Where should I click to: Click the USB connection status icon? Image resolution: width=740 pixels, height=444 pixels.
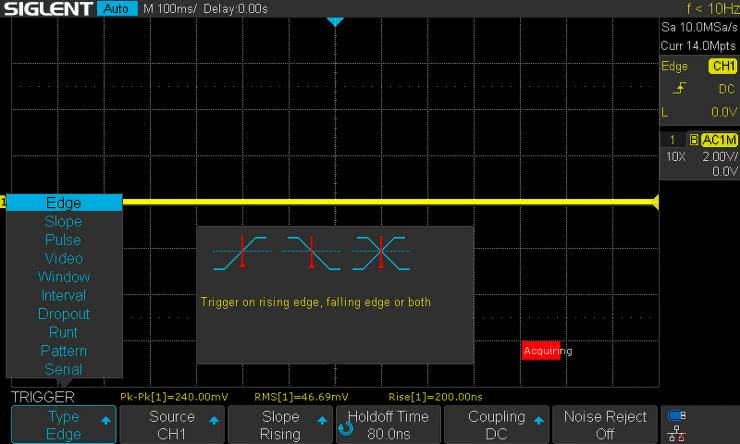pyautogui.click(x=677, y=415)
